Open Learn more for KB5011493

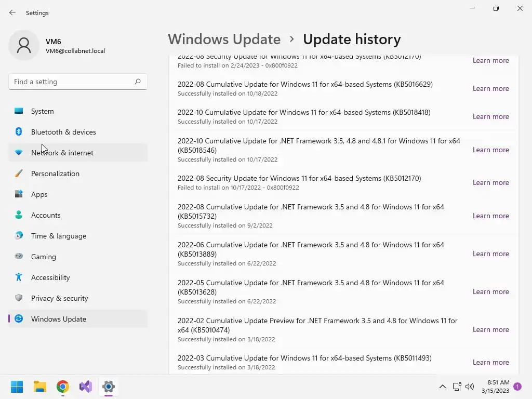(x=490, y=362)
